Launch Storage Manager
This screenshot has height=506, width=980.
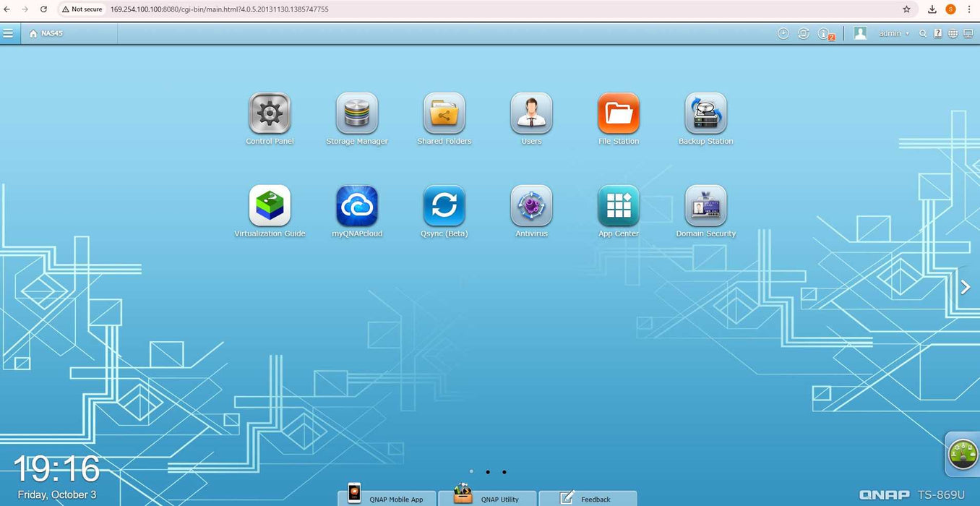357,114
